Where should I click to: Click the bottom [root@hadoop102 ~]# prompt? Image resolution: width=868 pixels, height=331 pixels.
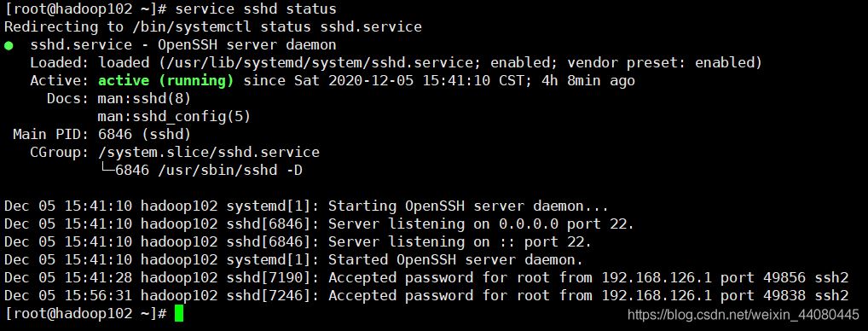(x=86, y=314)
